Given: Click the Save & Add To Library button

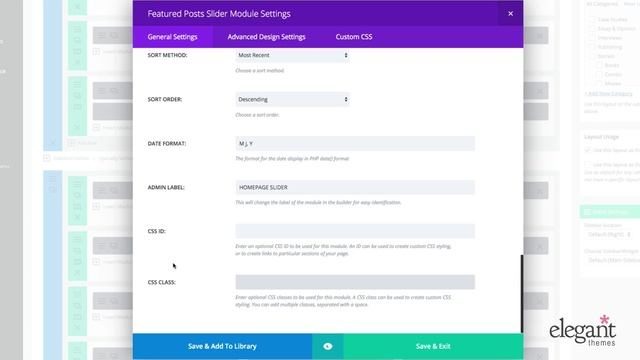Looking at the screenshot, I should pyautogui.click(x=222, y=346).
